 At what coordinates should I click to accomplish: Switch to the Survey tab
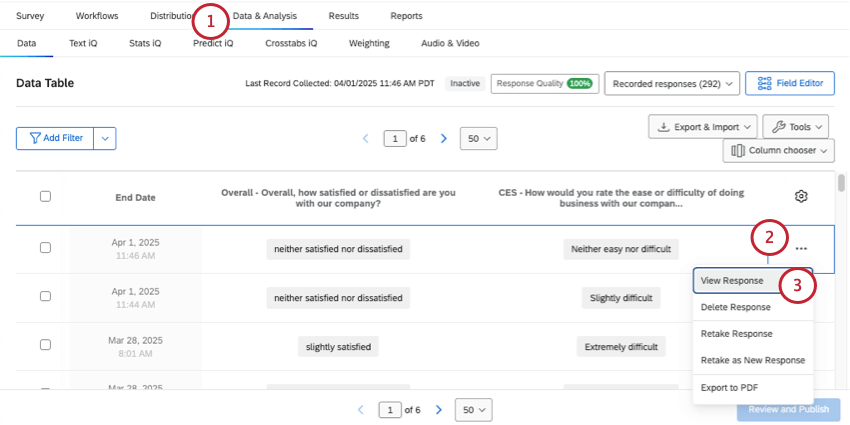tap(30, 16)
